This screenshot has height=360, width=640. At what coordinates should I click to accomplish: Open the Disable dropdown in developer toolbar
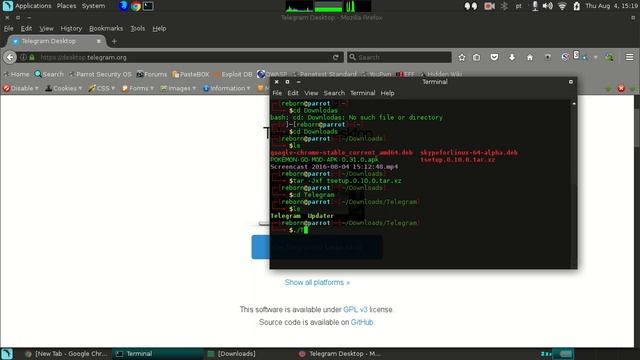pyautogui.click(x=21, y=88)
